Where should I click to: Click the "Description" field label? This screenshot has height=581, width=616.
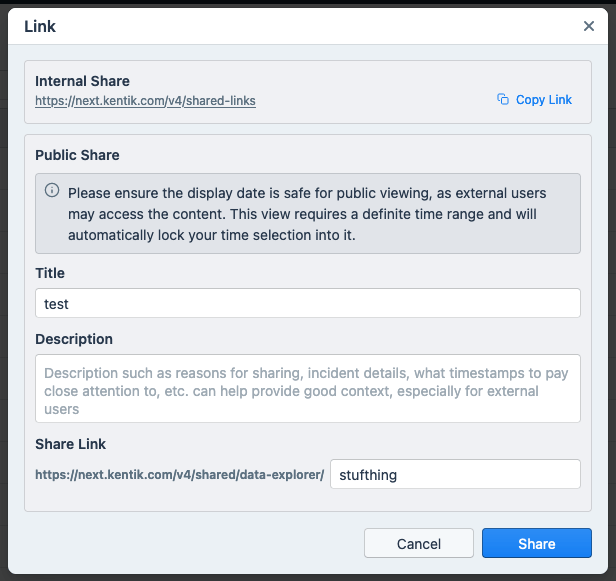point(74,339)
